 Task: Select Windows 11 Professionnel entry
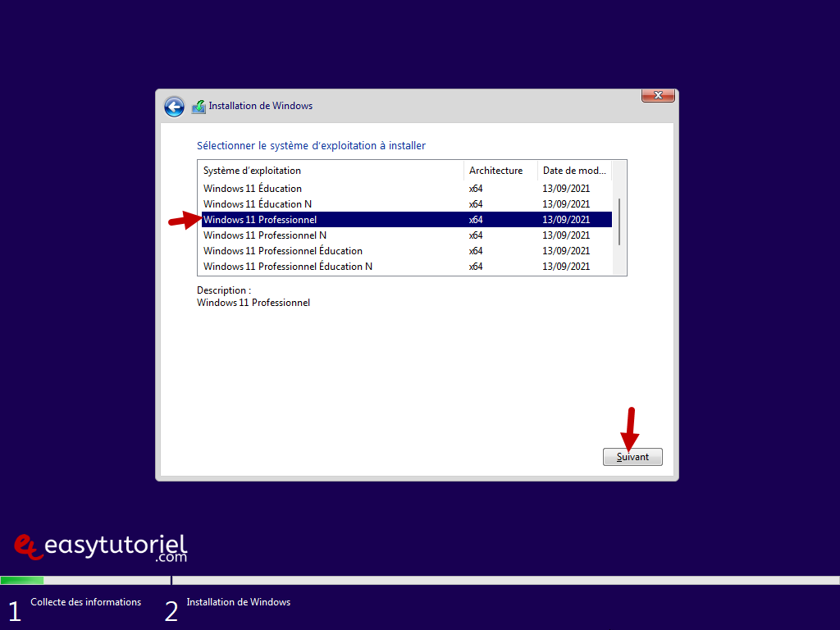[x=260, y=220]
